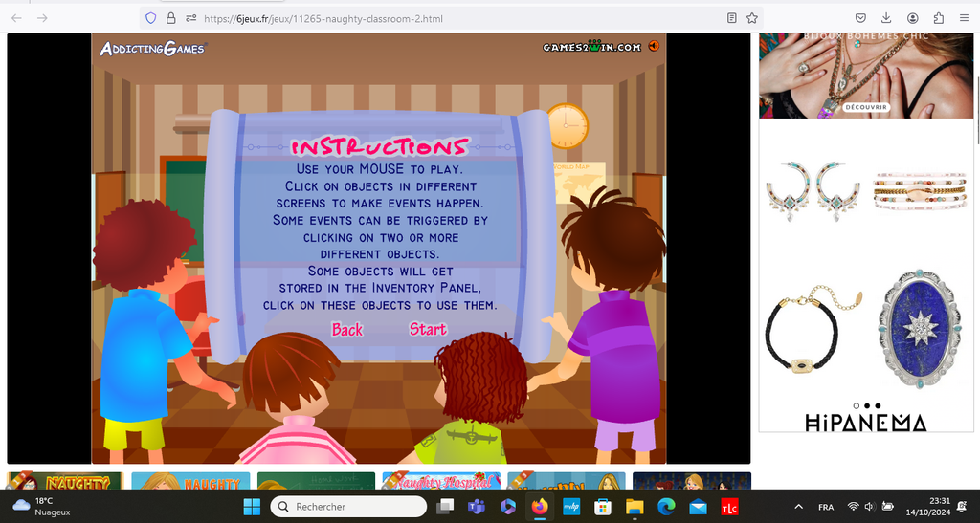This screenshot has height=523, width=980.
Task: Click the DÉCOUVRIR button in jewelry ad
Action: [x=866, y=107]
